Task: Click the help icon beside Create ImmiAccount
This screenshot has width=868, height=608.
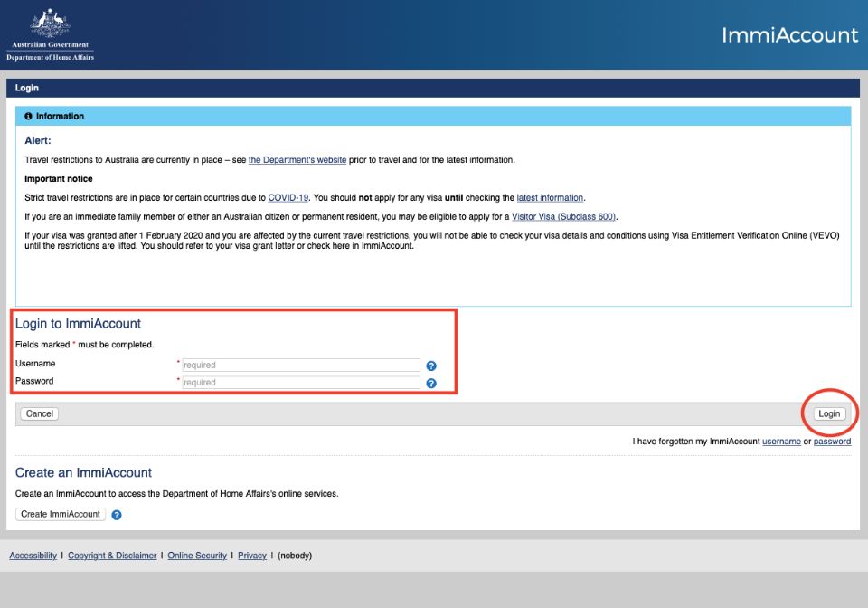Action: [x=117, y=515]
